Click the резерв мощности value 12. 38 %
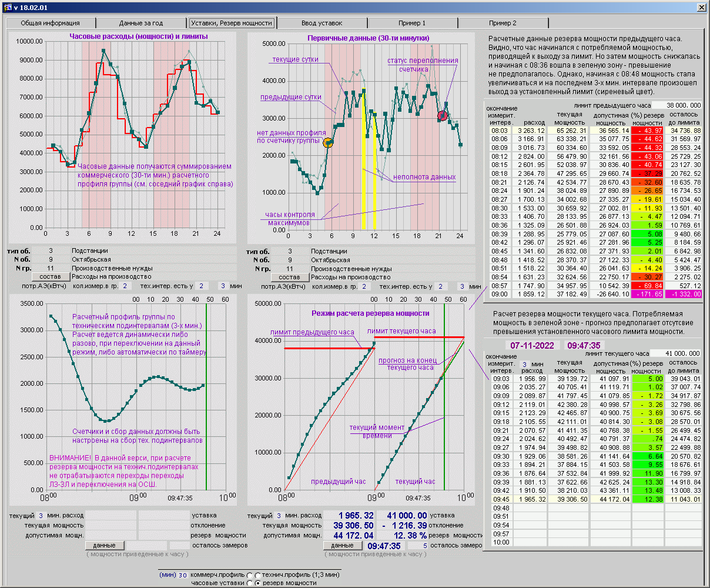 click(402, 535)
